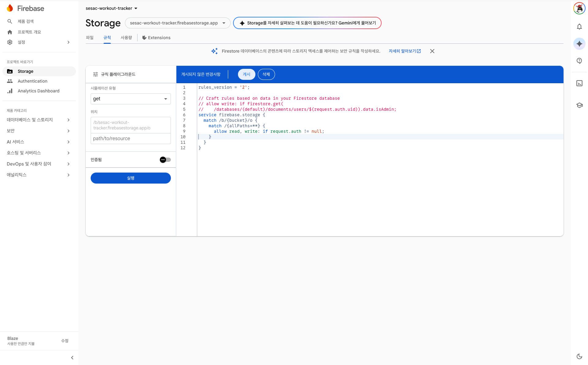
Task: Click the Blaze plan label
Action: [13, 338]
